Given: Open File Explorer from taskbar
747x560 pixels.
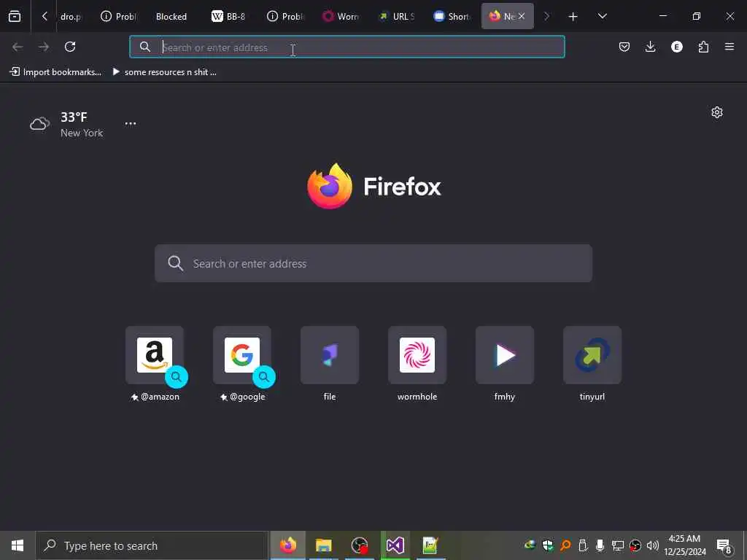Looking at the screenshot, I should pos(323,545).
